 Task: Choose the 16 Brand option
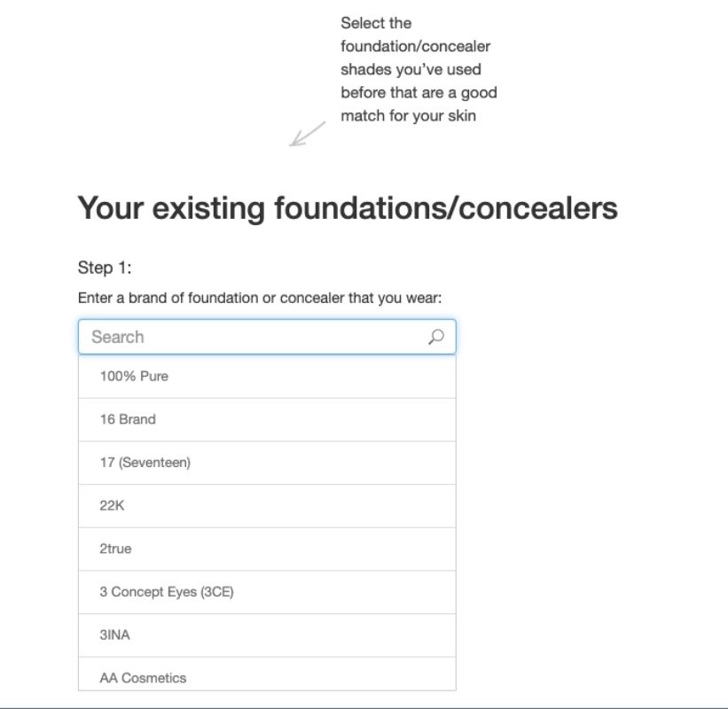click(267, 419)
